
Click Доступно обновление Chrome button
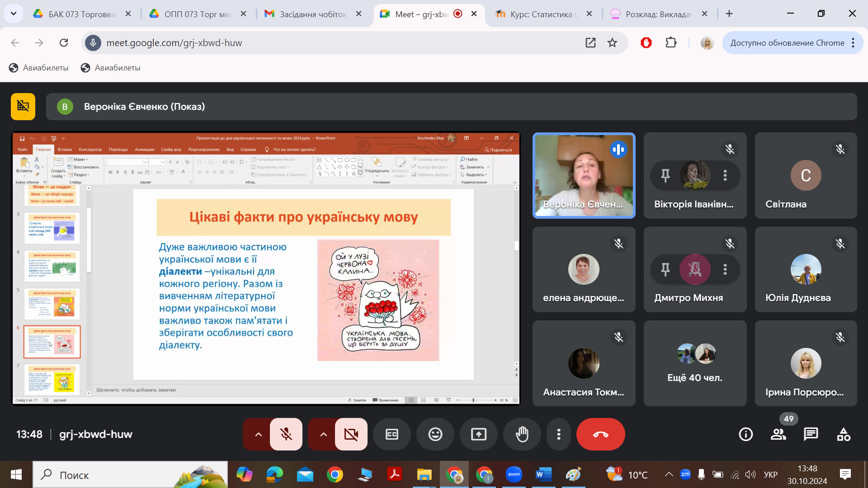pos(787,43)
